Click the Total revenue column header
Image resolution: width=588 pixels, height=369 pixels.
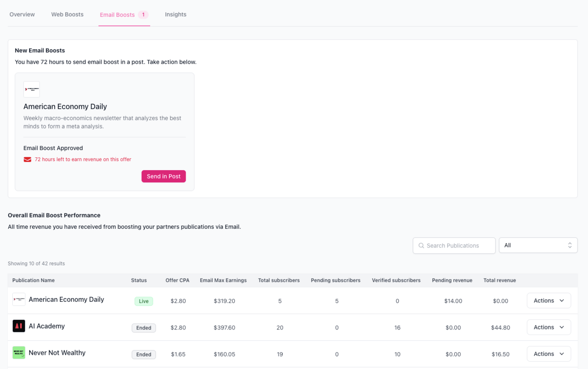[x=500, y=280]
